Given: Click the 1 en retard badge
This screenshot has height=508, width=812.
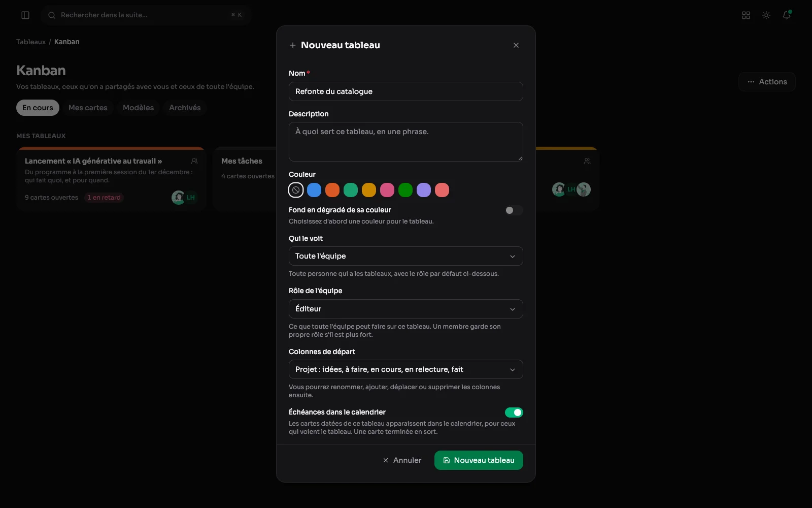Looking at the screenshot, I should (104, 198).
